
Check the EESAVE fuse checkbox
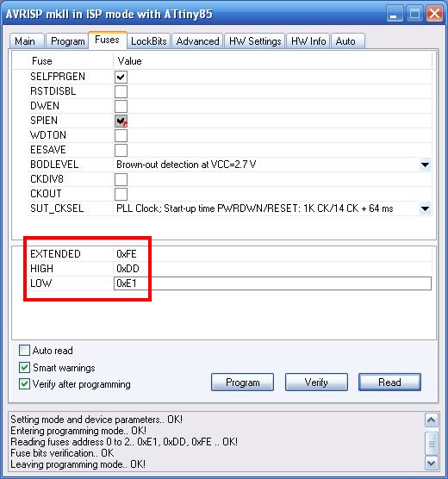point(121,150)
